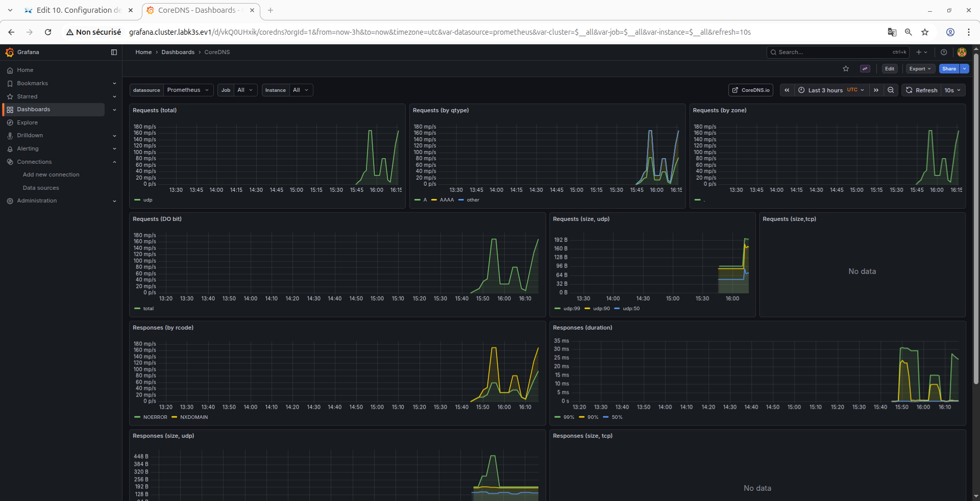Screen dimensions: 980x501
Task: Click the Grafana logo in the sidebar
Action: 9,52
